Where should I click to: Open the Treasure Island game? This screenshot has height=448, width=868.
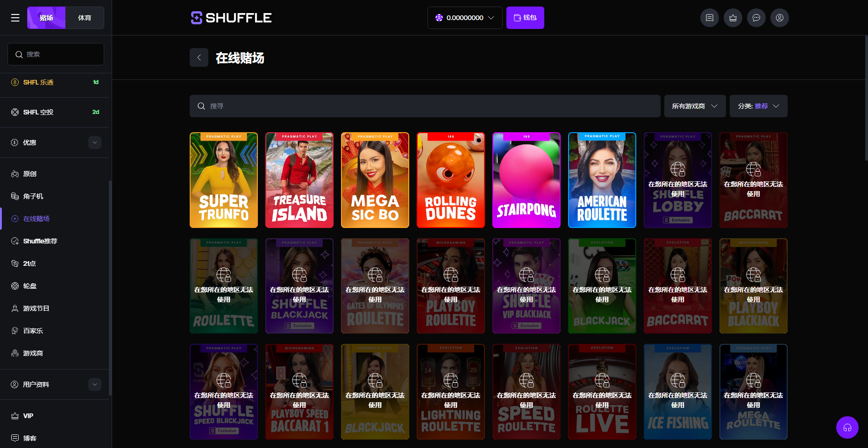299,180
